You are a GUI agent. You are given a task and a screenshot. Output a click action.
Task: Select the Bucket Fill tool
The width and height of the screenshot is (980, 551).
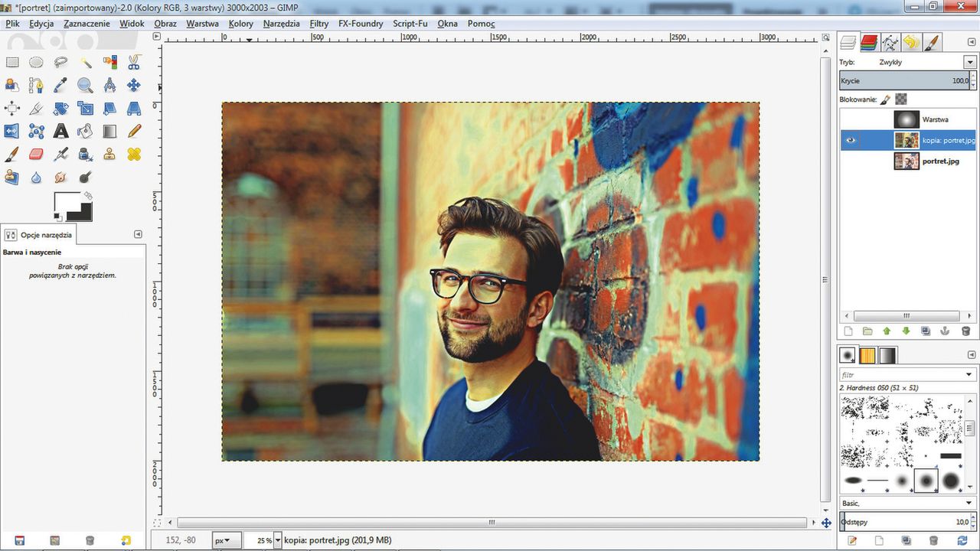[85, 131]
